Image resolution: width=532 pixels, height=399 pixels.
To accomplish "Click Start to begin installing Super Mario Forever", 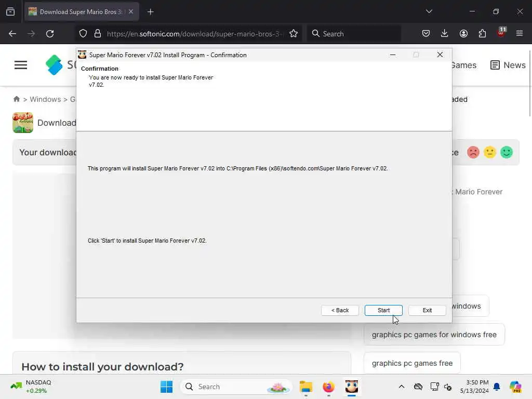I will (x=383, y=310).
